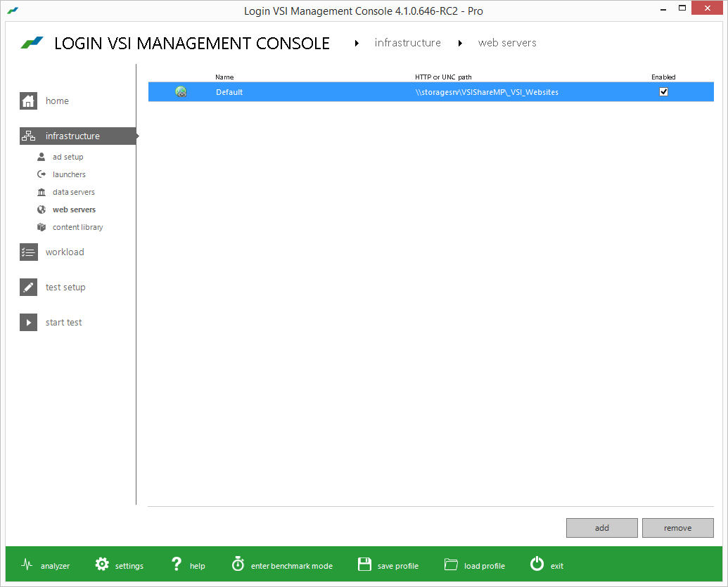Click the test setup pencil icon

pyautogui.click(x=28, y=288)
